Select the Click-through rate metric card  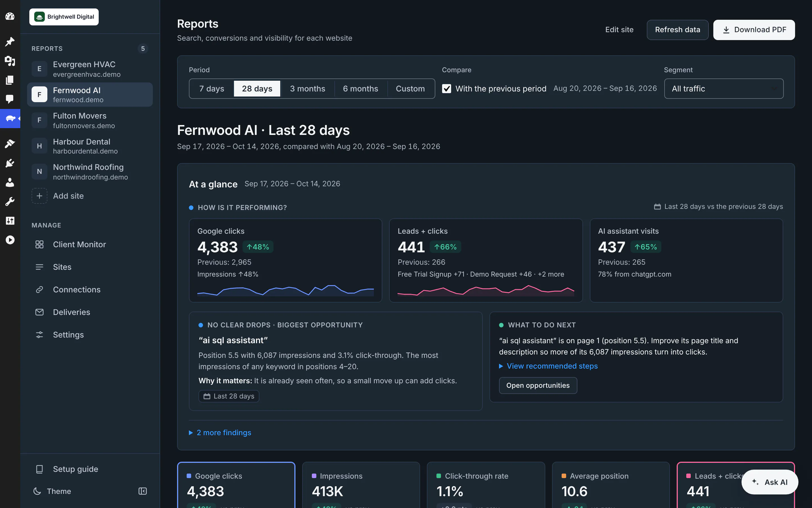(x=486, y=485)
